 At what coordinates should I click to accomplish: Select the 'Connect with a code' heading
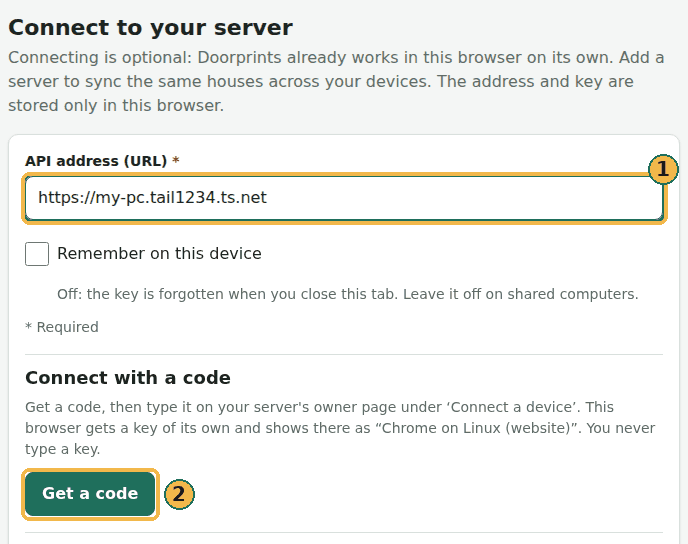tap(128, 378)
